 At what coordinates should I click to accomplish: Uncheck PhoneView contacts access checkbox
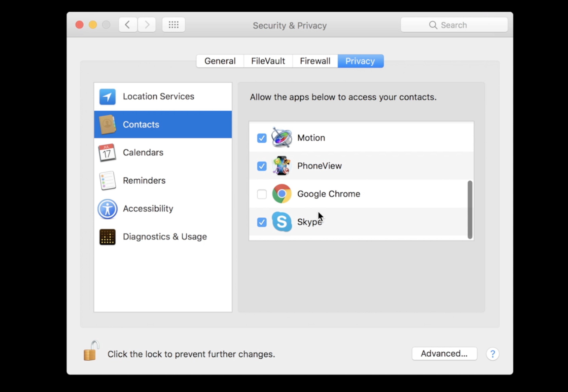(x=262, y=166)
